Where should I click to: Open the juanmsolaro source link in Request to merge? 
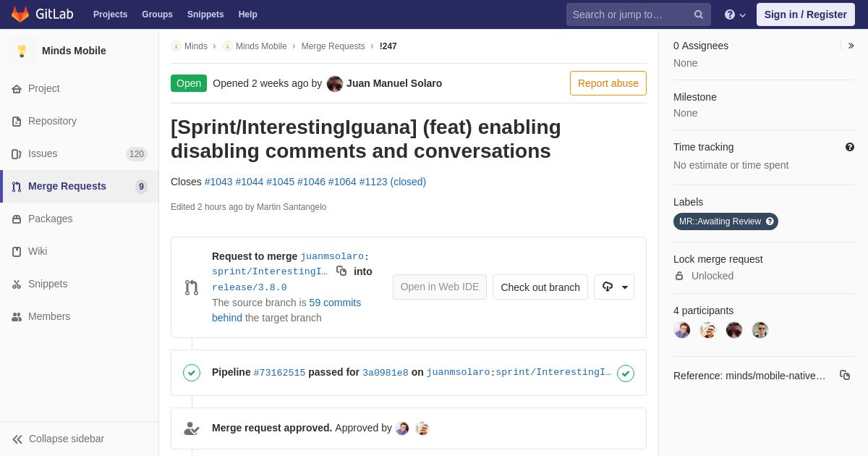(x=332, y=256)
